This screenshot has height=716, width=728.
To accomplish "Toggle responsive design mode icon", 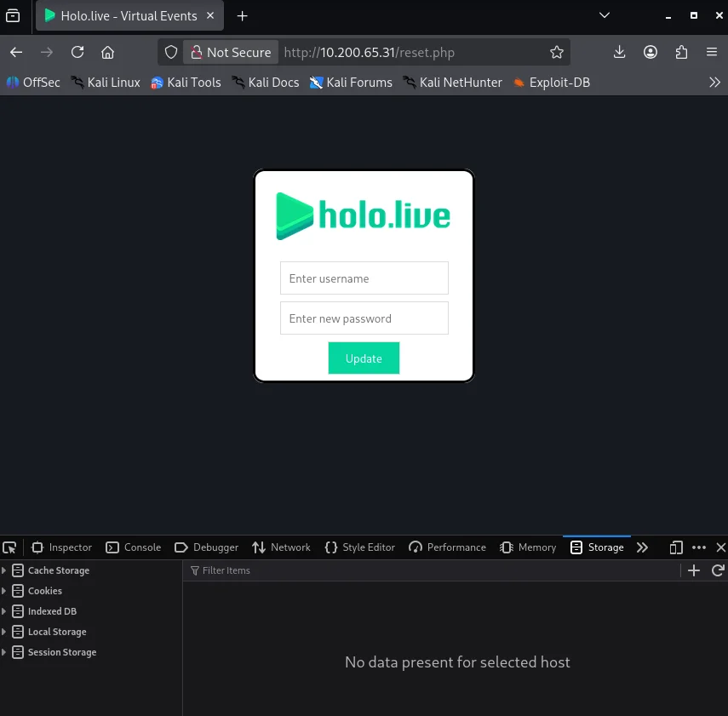I will 676,547.
